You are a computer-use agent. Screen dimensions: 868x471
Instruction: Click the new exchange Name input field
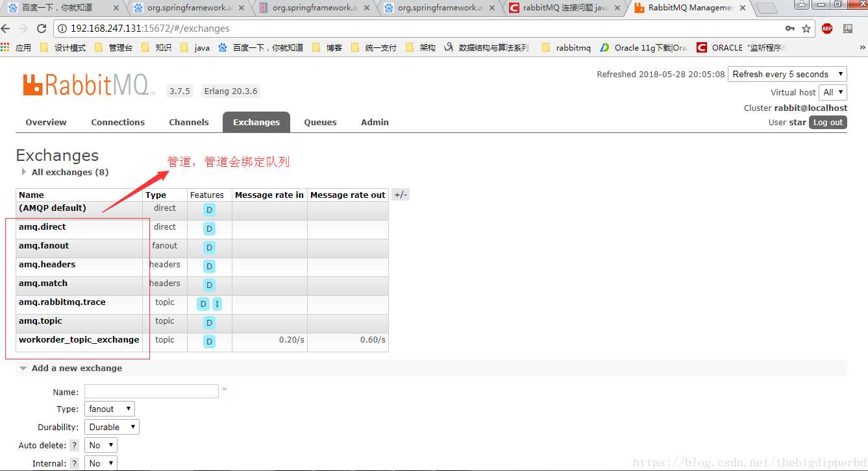point(151,391)
